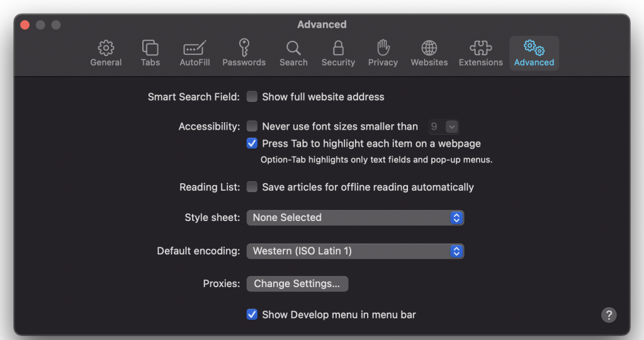Open Privacy preferences hand icon
Image resolution: width=644 pixels, height=340 pixels.
[383, 48]
